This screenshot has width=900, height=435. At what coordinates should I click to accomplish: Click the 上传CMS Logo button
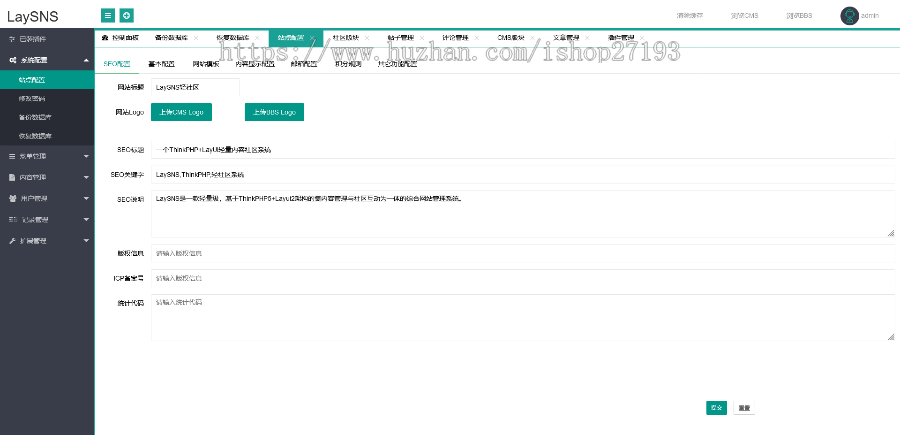[181, 112]
